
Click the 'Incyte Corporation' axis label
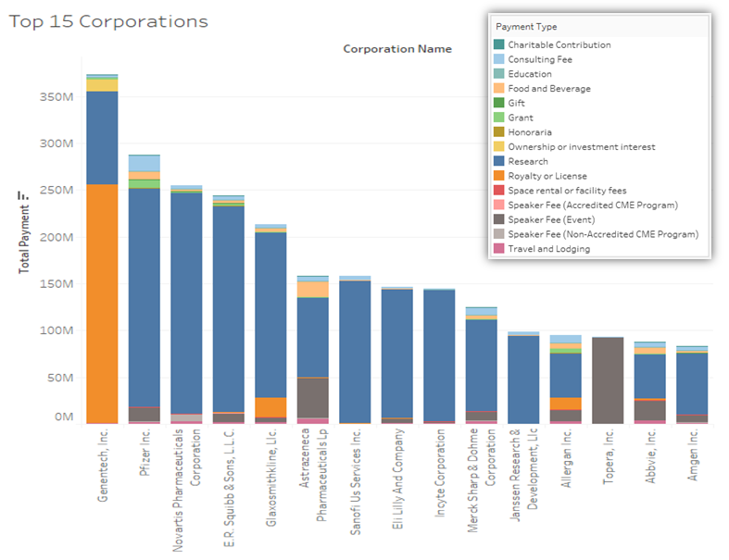click(x=439, y=473)
